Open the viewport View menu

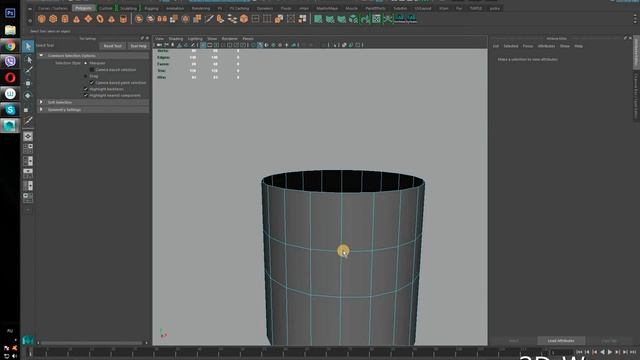[x=159, y=39]
